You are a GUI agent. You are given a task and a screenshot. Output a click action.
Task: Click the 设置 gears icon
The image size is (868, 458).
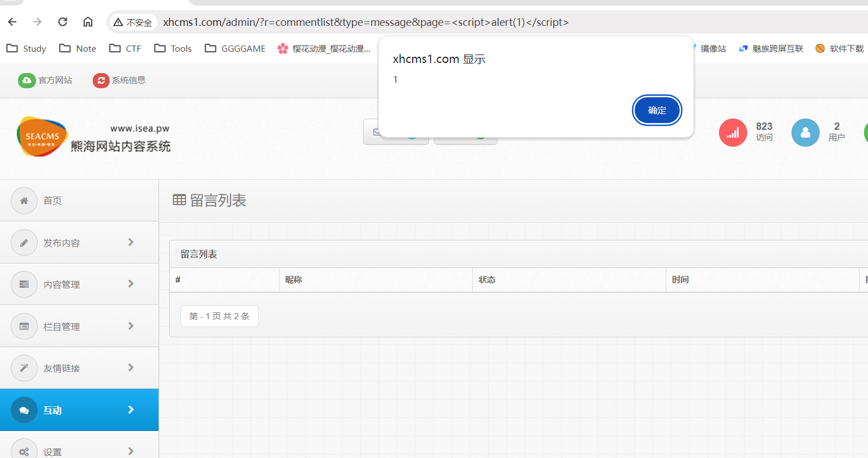click(x=24, y=451)
